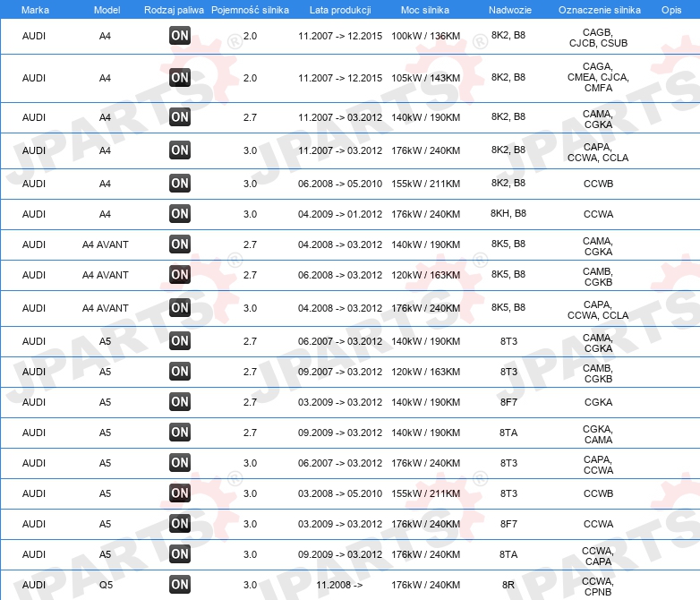The image size is (700, 600).
Task: Click ON badge in the Q5 row
Action: coord(180,585)
